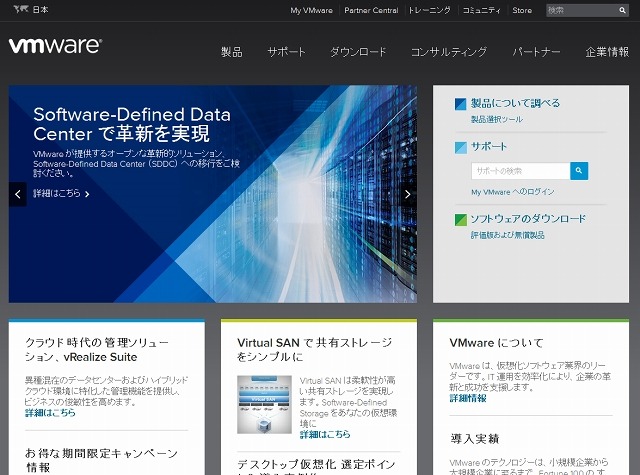Open コミュニティ link in top bar
This screenshot has height=475, width=640.
point(482,11)
